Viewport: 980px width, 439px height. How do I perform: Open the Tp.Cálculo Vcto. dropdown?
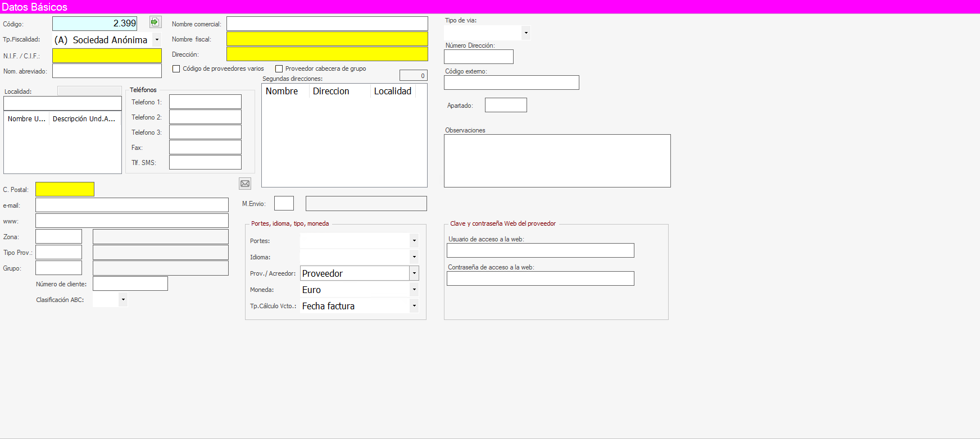tap(414, 306)
